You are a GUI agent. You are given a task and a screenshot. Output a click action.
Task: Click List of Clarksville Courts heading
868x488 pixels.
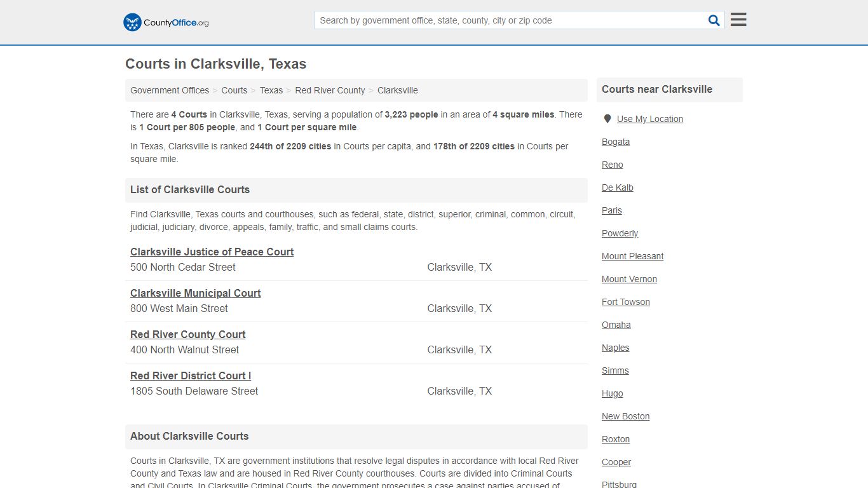coord(190,189)
